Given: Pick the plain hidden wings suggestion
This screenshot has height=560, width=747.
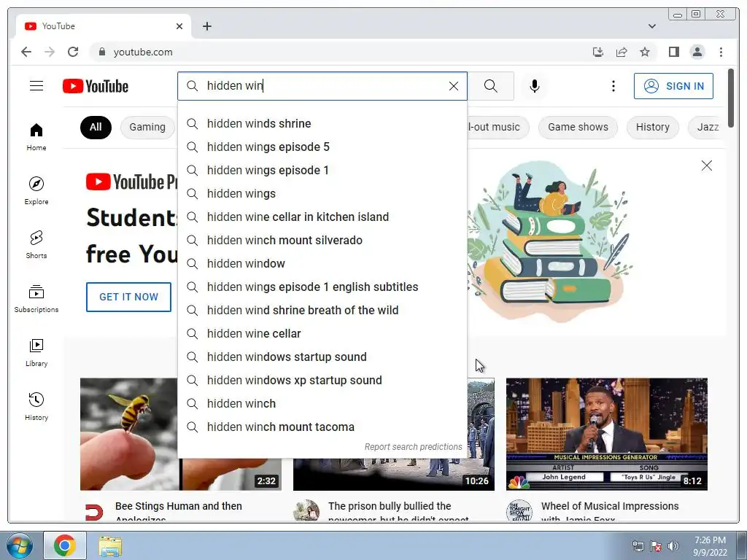Looking at the screenshot, I should coord(322,193).
